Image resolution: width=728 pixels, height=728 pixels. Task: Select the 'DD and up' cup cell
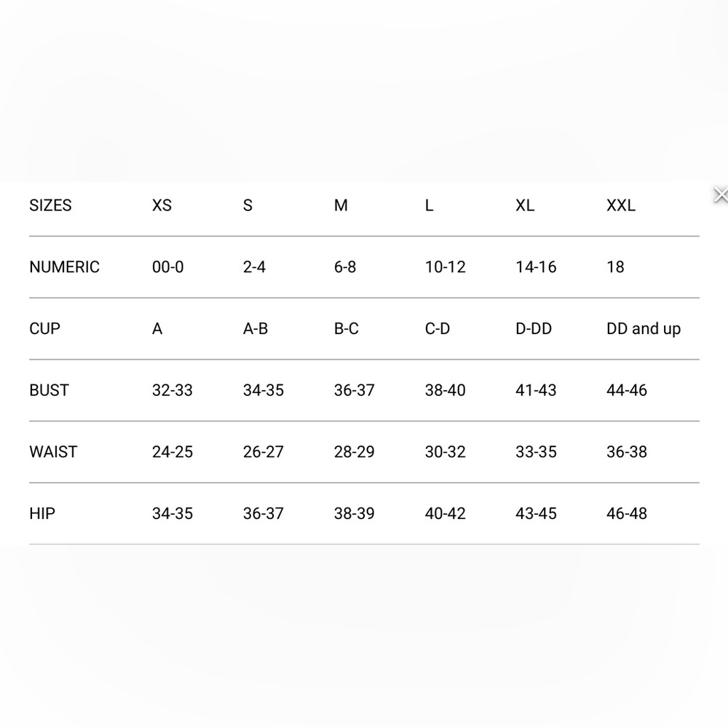[643, 329]
